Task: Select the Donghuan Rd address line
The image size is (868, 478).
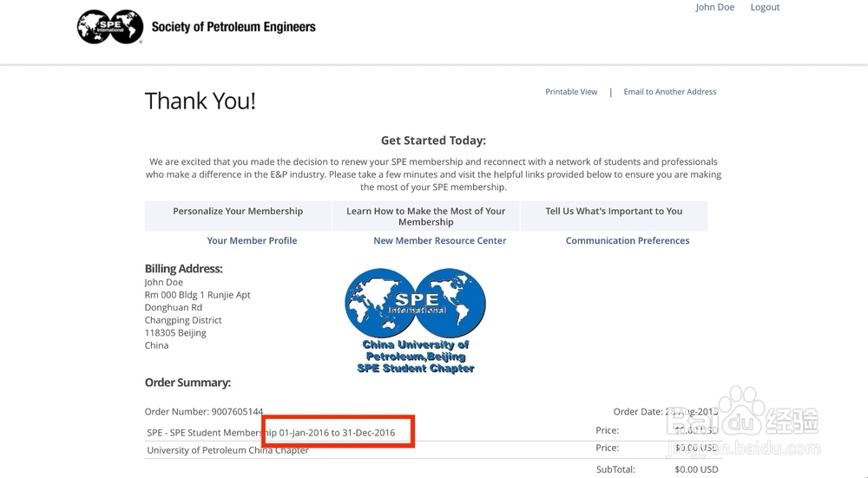Action: (174, 308)
